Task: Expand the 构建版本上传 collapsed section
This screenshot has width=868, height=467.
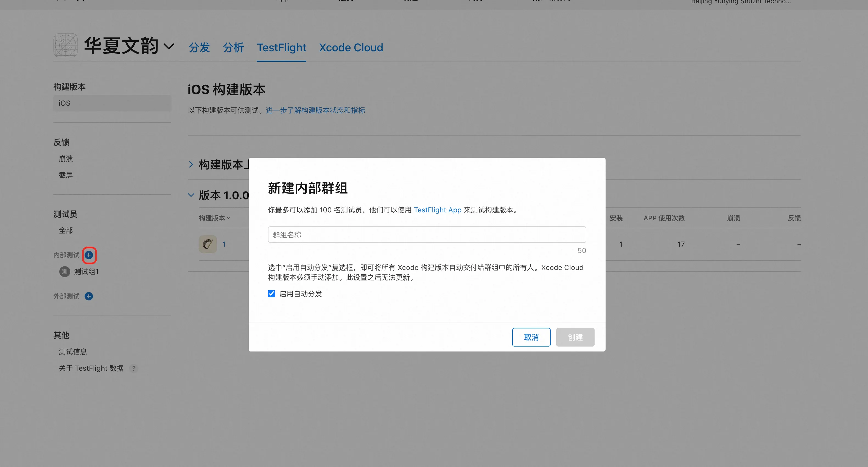Action: 191,164
